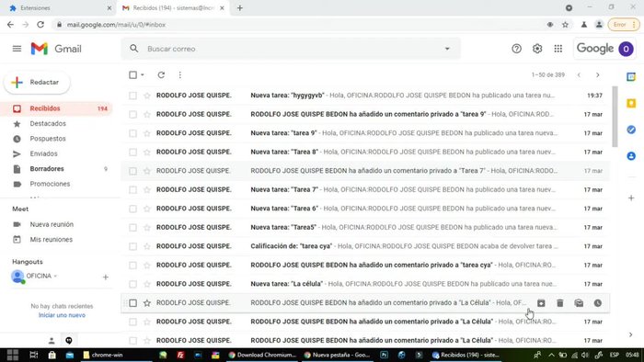Open Hangouts contacts person icon
Viewport: 644px width, 362px height.
(x=52, y=340)
